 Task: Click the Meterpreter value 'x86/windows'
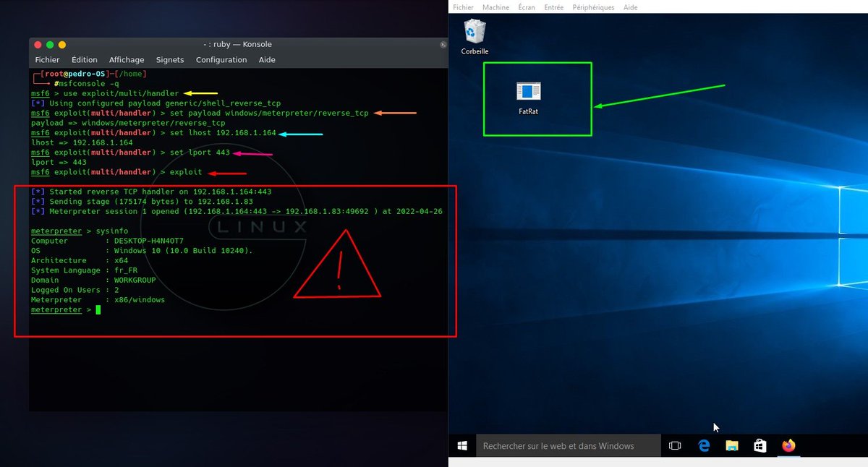140,299
